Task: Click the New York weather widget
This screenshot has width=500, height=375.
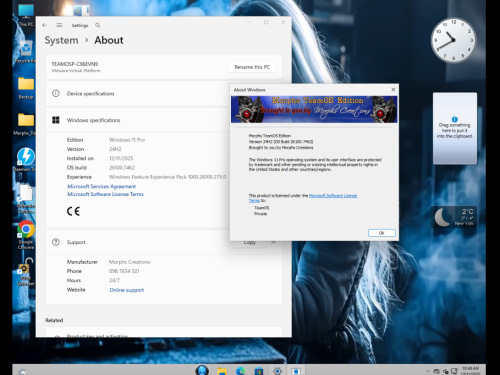Action: (454, 217)
